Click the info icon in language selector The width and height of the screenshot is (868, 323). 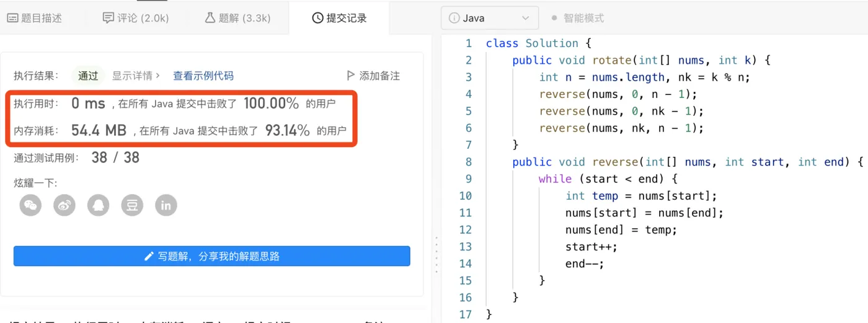click(454, 18)
